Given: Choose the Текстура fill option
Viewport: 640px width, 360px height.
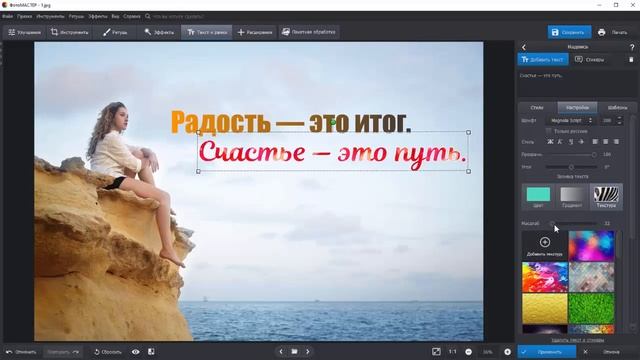Looking at the screenshot, I should [606, 197].
